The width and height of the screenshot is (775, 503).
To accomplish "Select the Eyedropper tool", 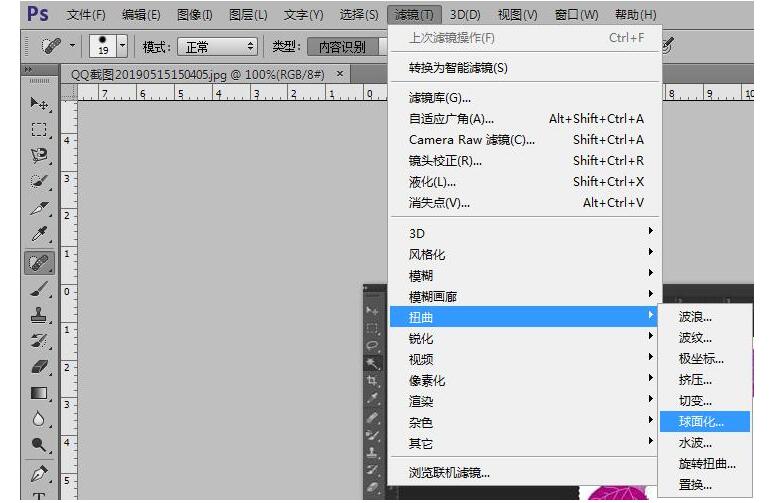I will pos(39,234).
